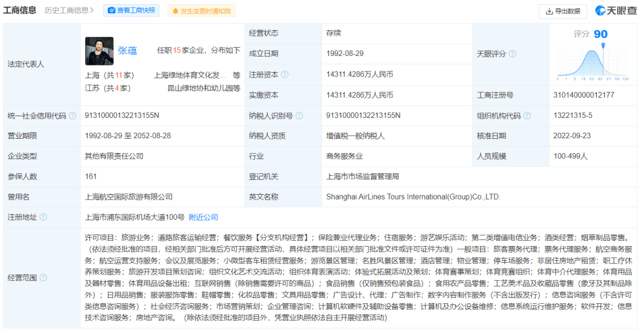
Task: Click 曾用名 上海航空国际旅游有限公司
Action: point(129,197)
